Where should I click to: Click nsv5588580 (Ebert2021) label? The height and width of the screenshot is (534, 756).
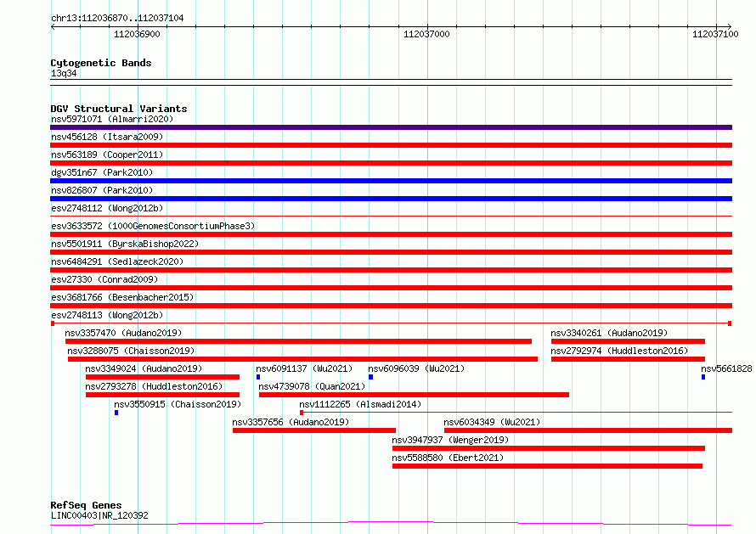tap(448, 458)
